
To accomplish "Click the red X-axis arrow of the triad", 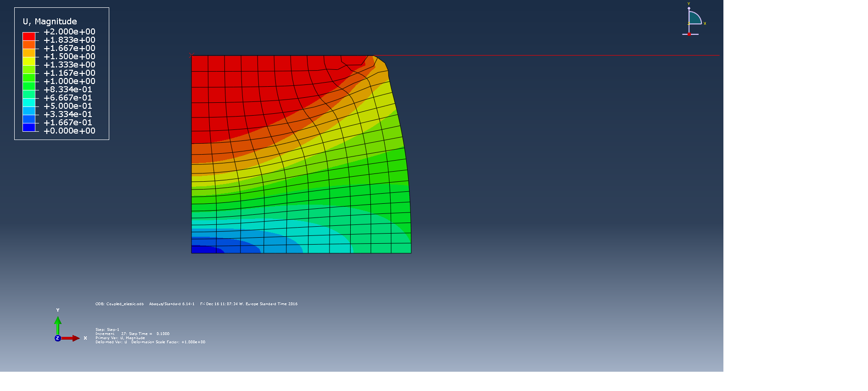I will [x=71, y=338].
